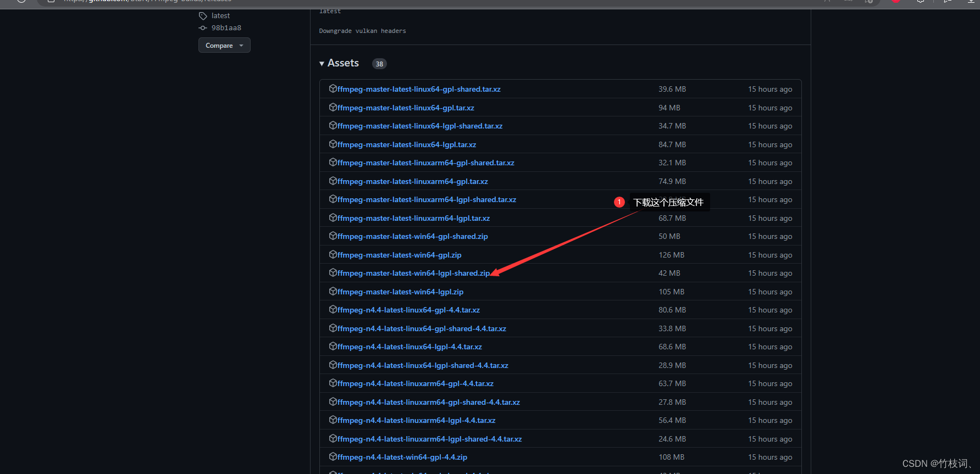This screenshot has height=474, width=980.
Task: Click package icon of master linuxarm64-lgpl-shared.tar.xz
Action: point(333,199)
